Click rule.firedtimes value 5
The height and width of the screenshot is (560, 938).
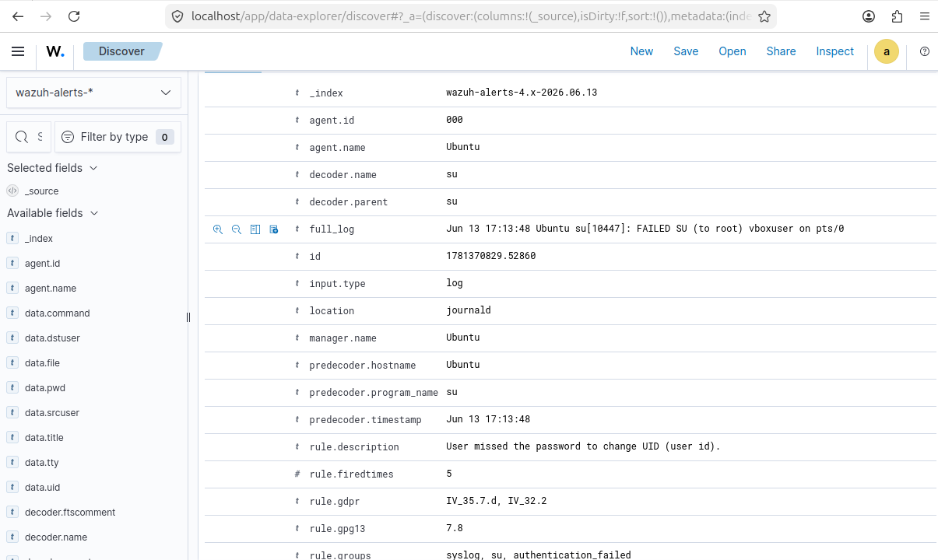tap(449, 474)
